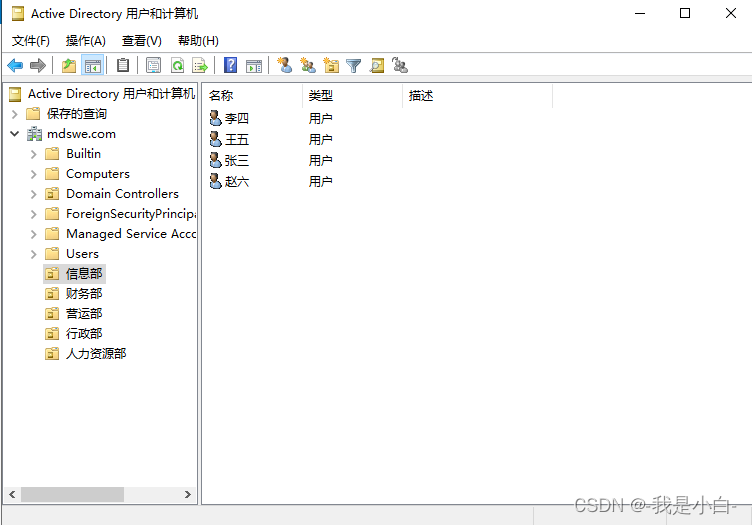
Task: Click the 王五 user icon
Action: point(216,139)
